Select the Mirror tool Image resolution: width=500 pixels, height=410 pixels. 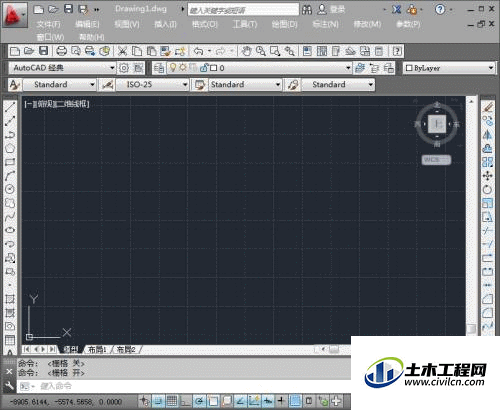click(488, 135)
